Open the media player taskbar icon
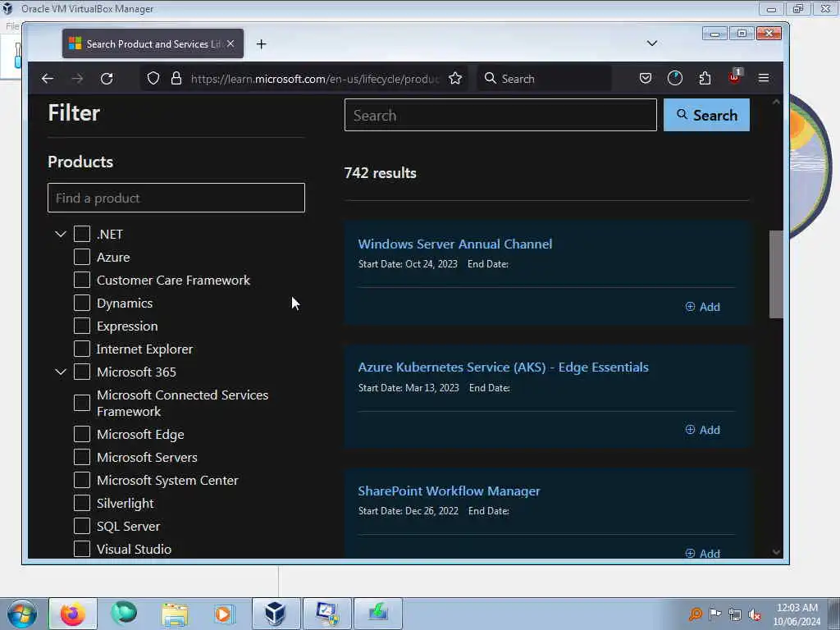 [x=223, y=614]
